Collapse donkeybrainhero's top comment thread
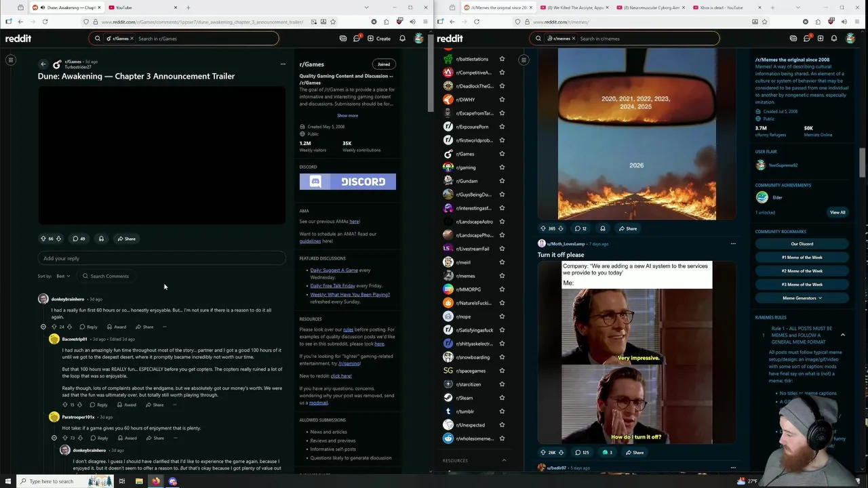 43,327
